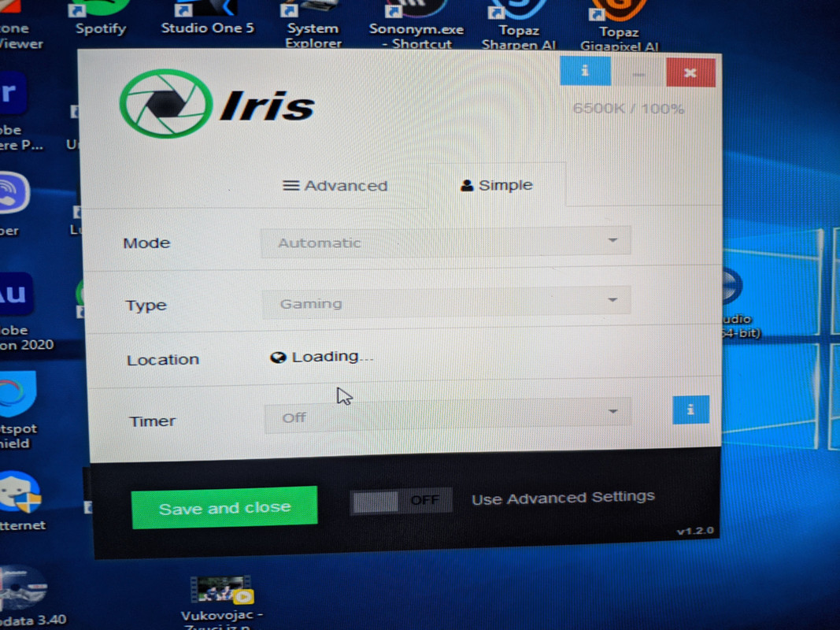This screenshot has width=840, height=630.
Task: Click the v1.2.0 version label
Action: point(695,531)
